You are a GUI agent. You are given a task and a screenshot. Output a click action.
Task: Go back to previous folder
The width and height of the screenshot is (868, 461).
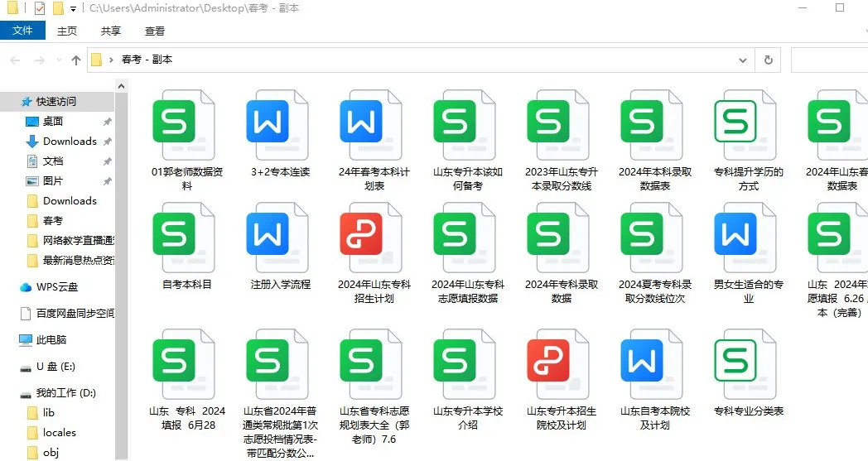(x=15, y=60)
